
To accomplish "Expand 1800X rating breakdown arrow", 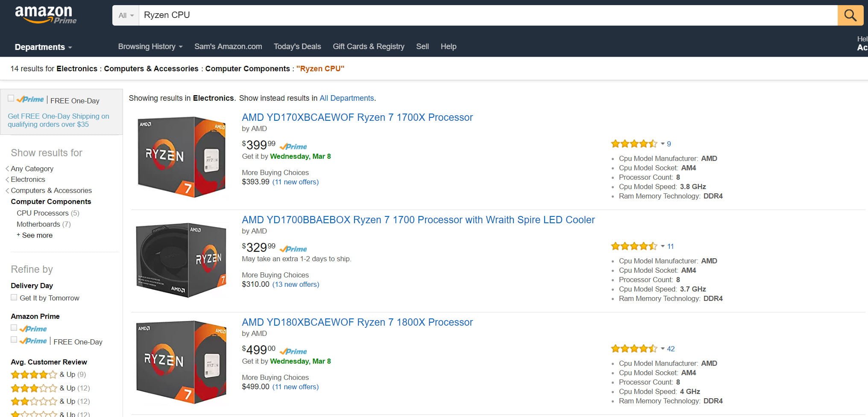I will click(x=663, y=349).
